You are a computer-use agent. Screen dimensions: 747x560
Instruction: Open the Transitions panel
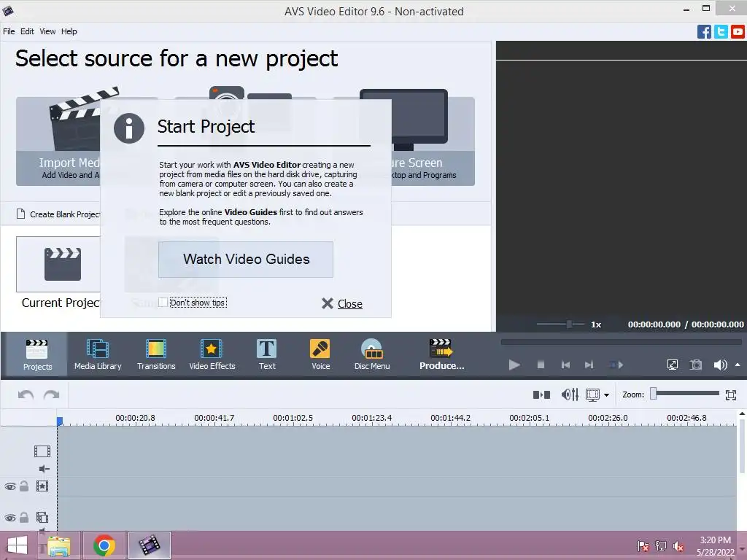(x=156, y=355)
